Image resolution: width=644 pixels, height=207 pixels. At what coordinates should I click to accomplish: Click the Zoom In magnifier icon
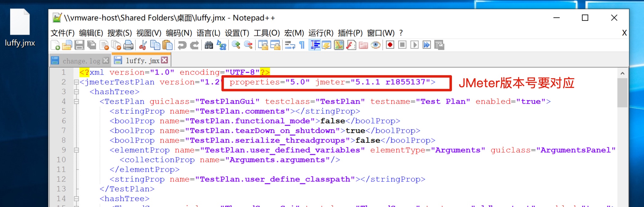[236, 45]
